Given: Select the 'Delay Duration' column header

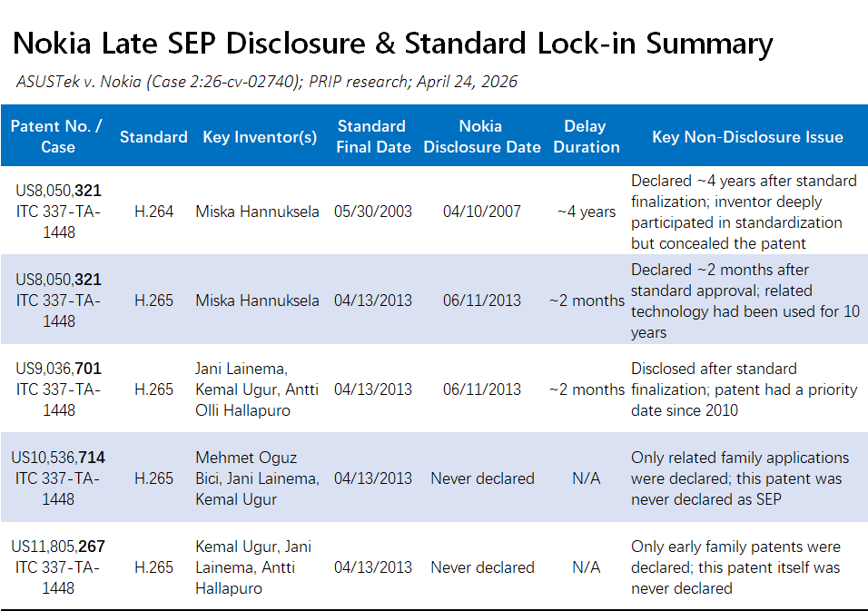Looking at the screenshot, I should pos(586,136).
